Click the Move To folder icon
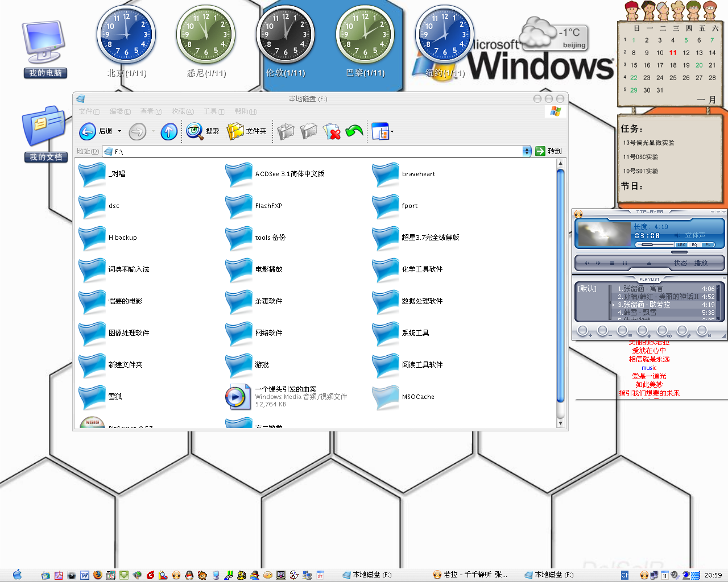728x582 pixels. (286, 132)
